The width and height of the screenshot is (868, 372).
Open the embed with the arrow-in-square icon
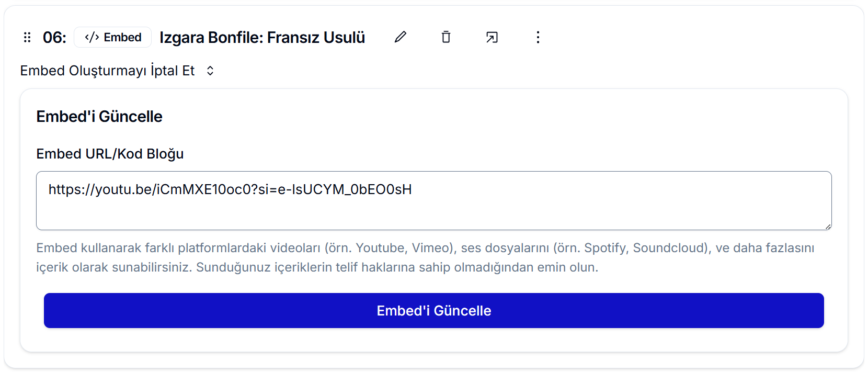[492, 37]
